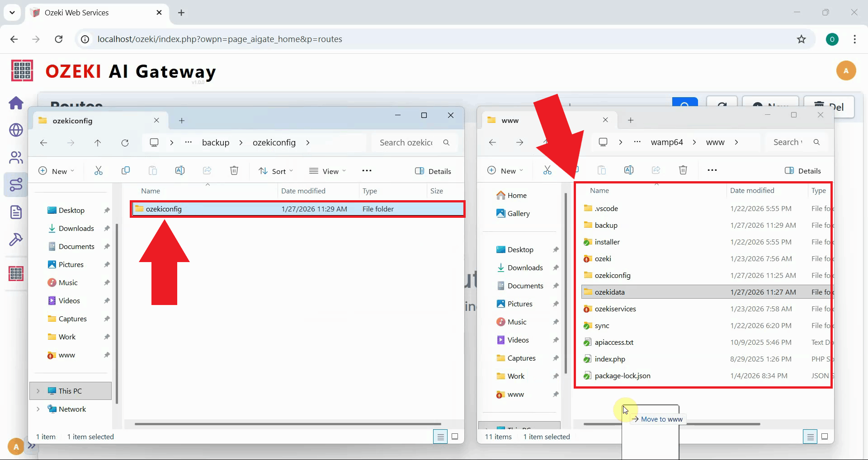Cut the selected ozekiconfig folder using scissors icon
This screenshot has width=868, height=460.
click(99, 170)
